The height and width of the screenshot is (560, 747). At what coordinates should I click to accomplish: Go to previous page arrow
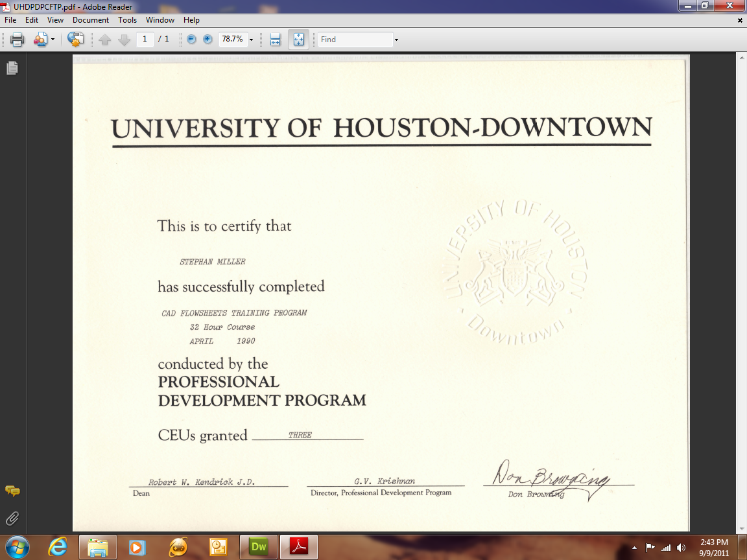click(x=105, y=40)
